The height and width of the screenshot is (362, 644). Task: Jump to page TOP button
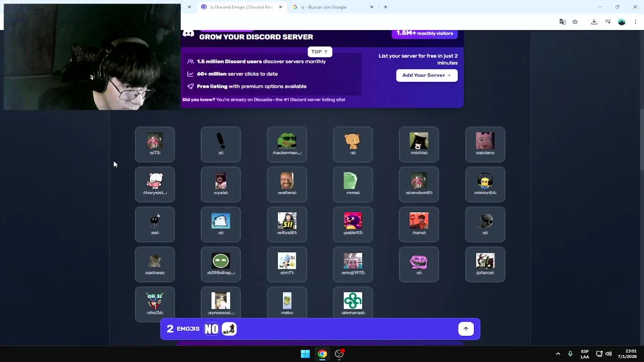[319, 52]
